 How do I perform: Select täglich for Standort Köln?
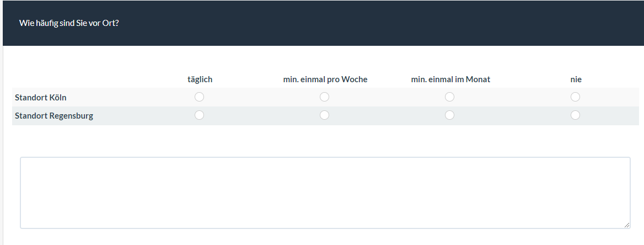point(200,97)
